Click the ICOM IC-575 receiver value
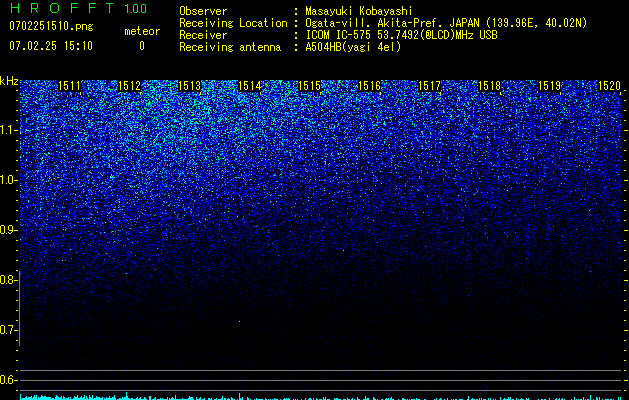Image resolution: width=629 pixels, height=400 pixels. click(401, 35)
